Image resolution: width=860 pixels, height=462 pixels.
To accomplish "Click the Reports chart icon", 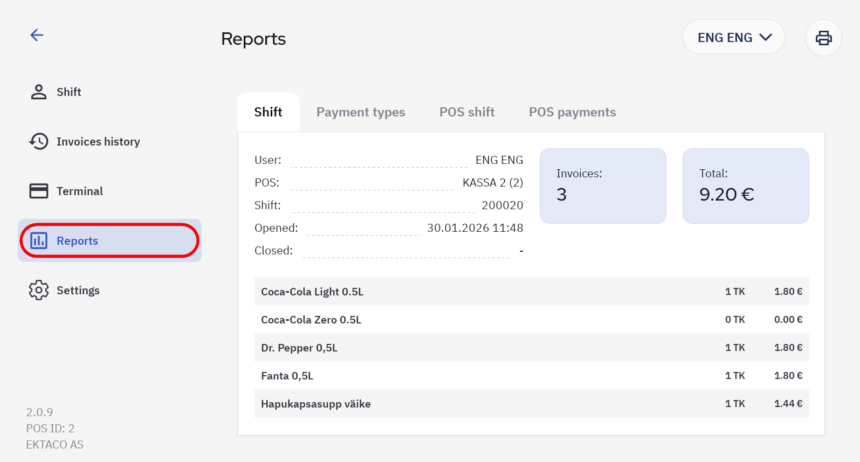I will pyautogui.click(x=39, y=241).
